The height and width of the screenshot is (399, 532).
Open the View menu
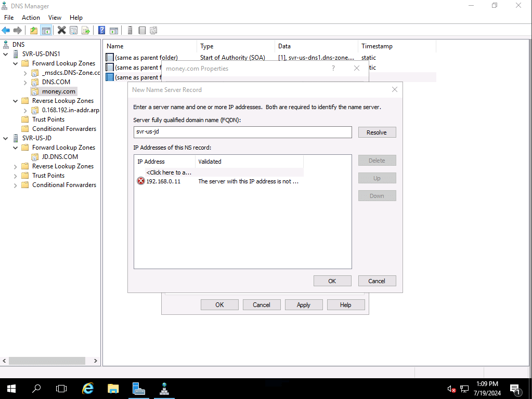(x=55, y=18)
